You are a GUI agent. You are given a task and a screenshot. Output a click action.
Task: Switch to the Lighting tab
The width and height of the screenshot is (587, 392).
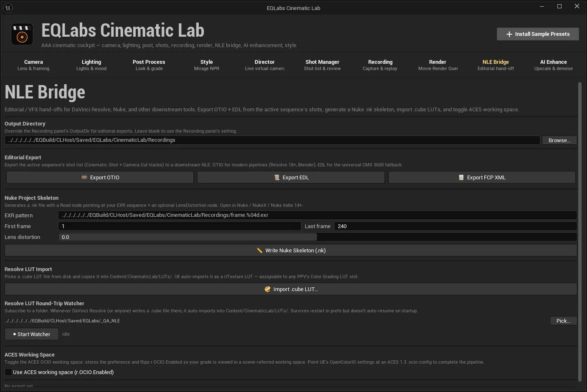91,65
